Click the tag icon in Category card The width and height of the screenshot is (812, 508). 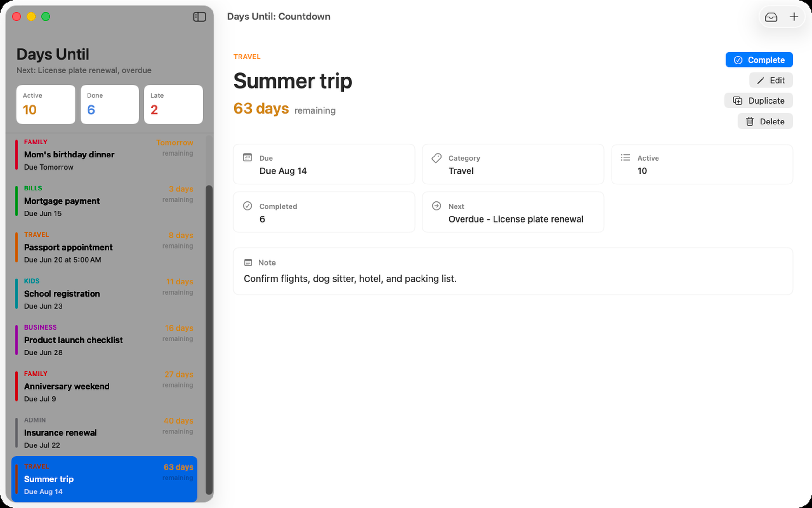coord(436,157)
